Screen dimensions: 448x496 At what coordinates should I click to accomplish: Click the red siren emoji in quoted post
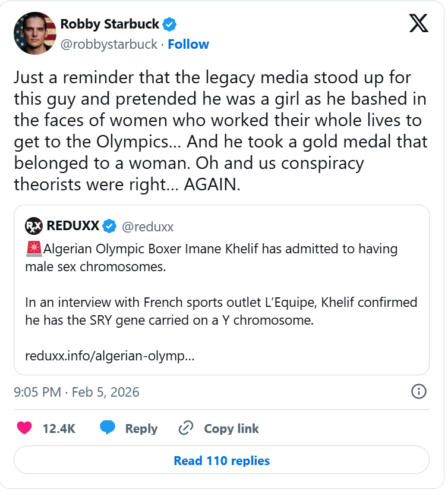(x=34, y=249)
